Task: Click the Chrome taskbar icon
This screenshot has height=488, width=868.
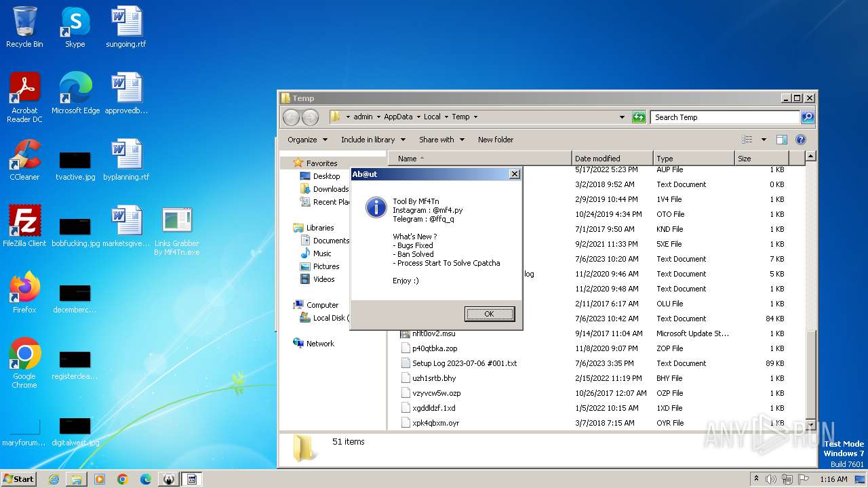Action: 123,479
